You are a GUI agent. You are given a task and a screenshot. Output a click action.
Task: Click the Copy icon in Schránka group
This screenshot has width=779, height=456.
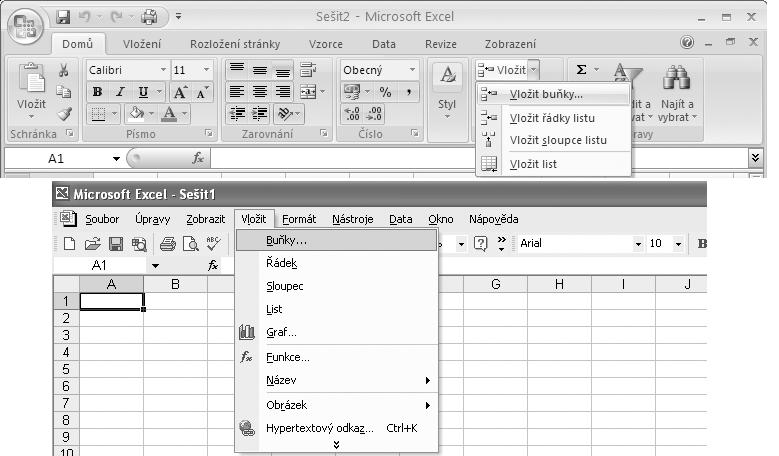point(64,92)
